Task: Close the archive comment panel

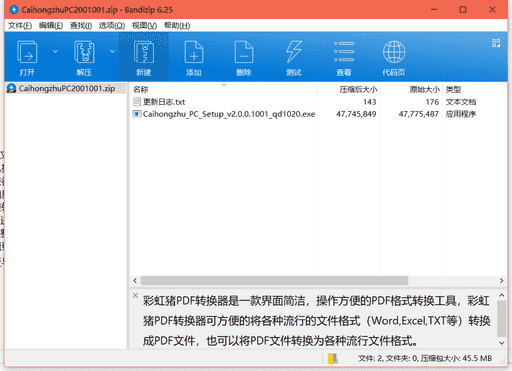Action: click(135, 295)
